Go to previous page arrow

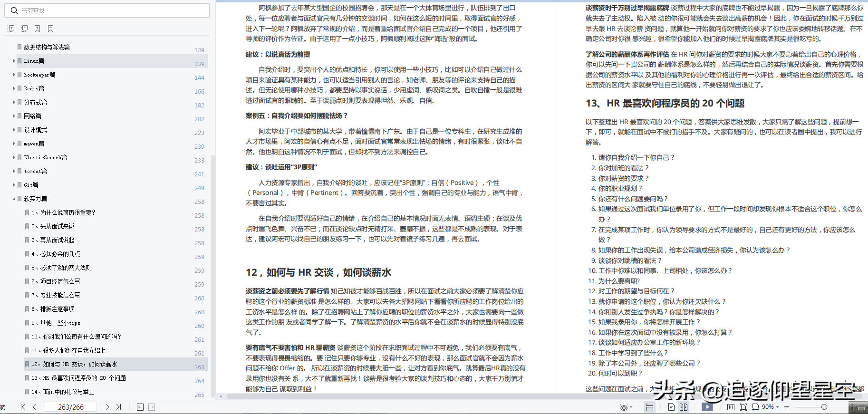pos(34,407)
